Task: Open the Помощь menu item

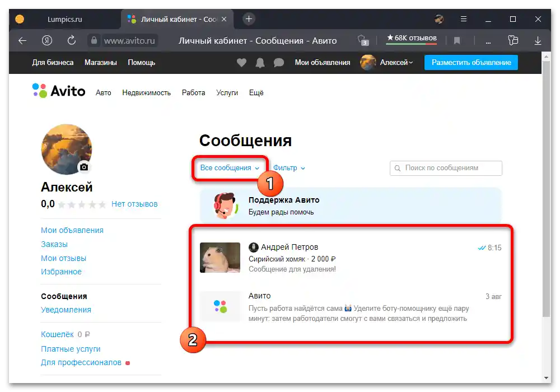Action: (142, 63)
